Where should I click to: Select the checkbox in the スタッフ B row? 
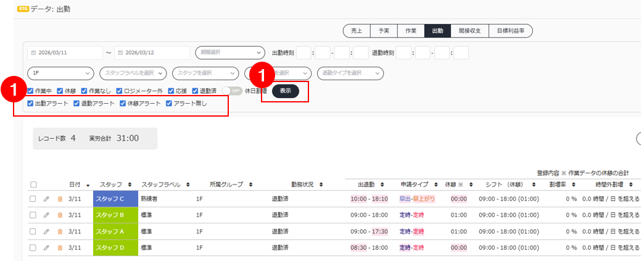33,215
